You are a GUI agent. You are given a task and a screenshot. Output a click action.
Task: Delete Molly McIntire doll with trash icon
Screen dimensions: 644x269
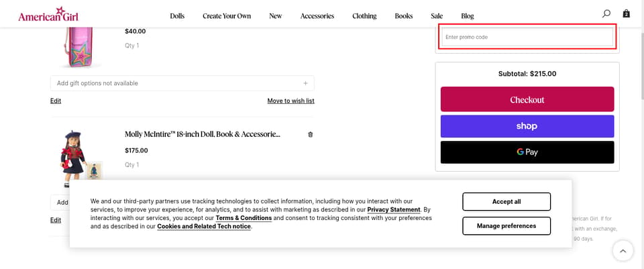click(x=311, y=134)
